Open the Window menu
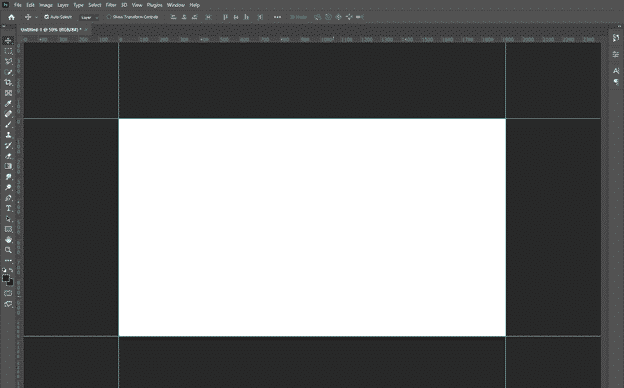 (176, 5)
